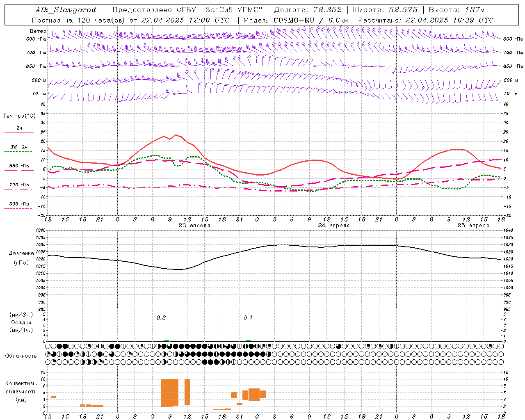Click the station name Alk_Slavgorod
This screenshot has height=420, width=525.
[x=66, y=10]
